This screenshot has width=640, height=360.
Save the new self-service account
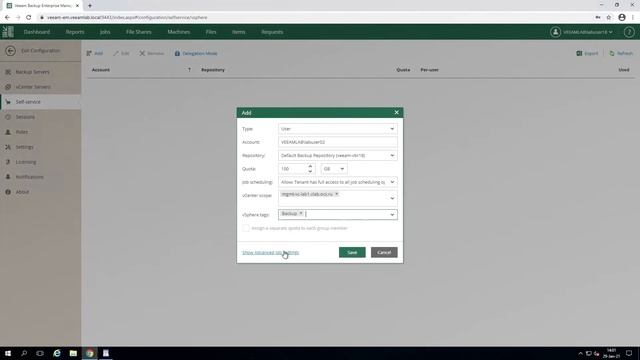(x=352, y=252)
